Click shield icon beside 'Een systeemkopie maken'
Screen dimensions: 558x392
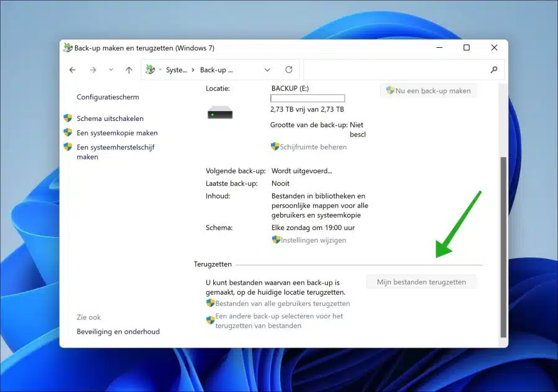pyautogui.click(x=68, y=133)
